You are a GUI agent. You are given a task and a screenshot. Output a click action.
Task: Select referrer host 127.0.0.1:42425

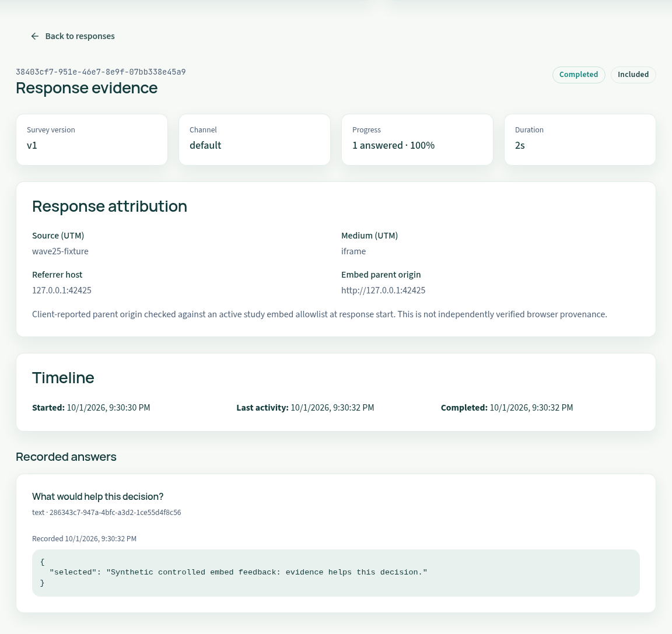click(x=62, y=290)
